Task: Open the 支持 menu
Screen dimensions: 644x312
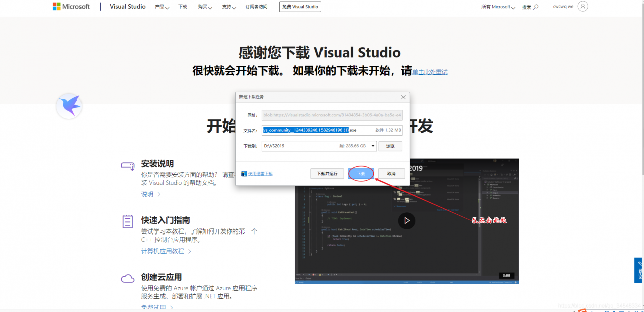Action: click(228, 7)
